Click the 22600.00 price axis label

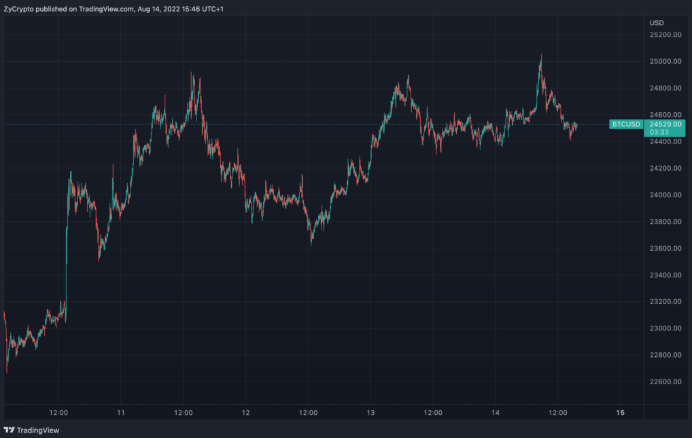click(x=666, y=381)
